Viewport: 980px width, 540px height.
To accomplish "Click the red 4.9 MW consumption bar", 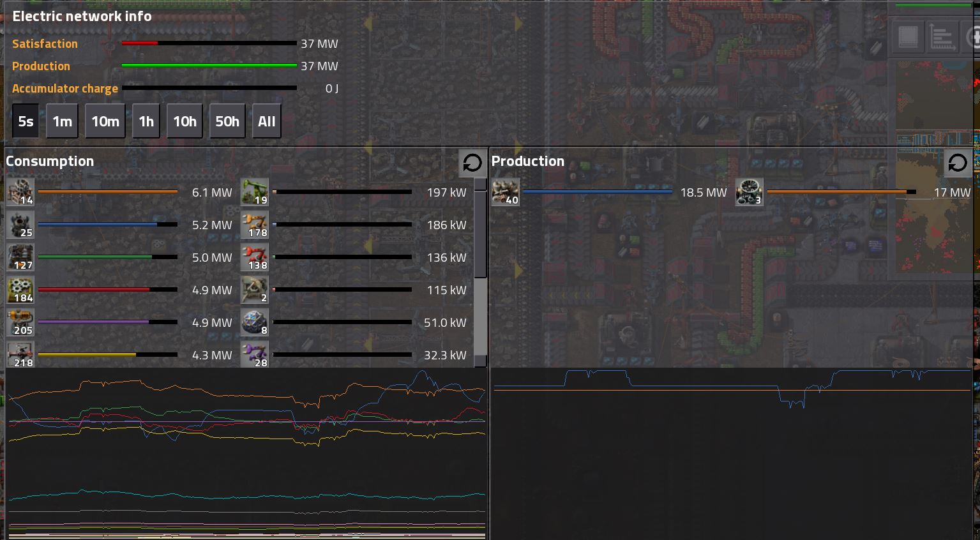I will pos(108,289).
